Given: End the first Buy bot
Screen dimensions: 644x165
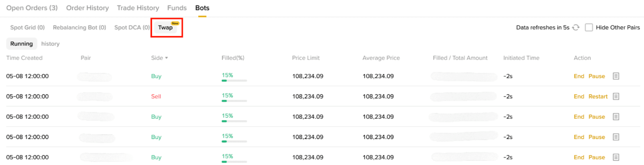Looking at the screenshot, I should [579, 76].
